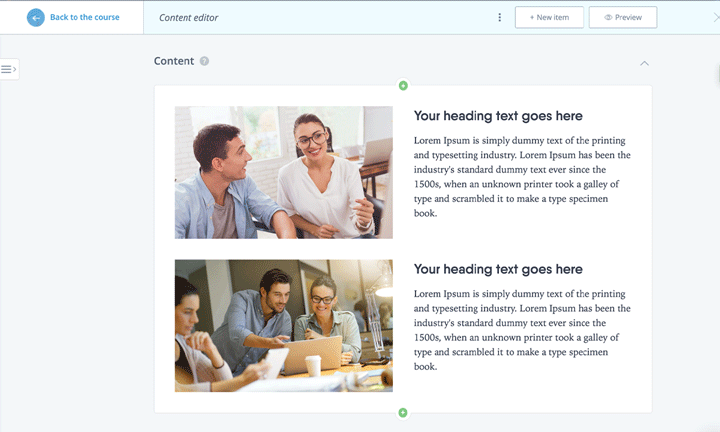Edit the first 'Your heading text goes here' heading

pyautogui.click(x=498, y=116)
